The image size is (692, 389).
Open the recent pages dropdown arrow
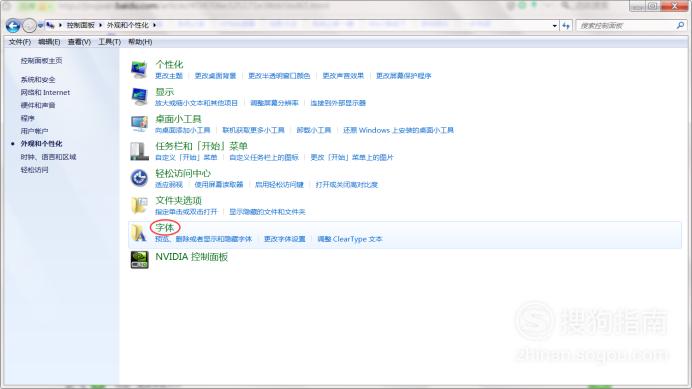[x=40, y=26]
